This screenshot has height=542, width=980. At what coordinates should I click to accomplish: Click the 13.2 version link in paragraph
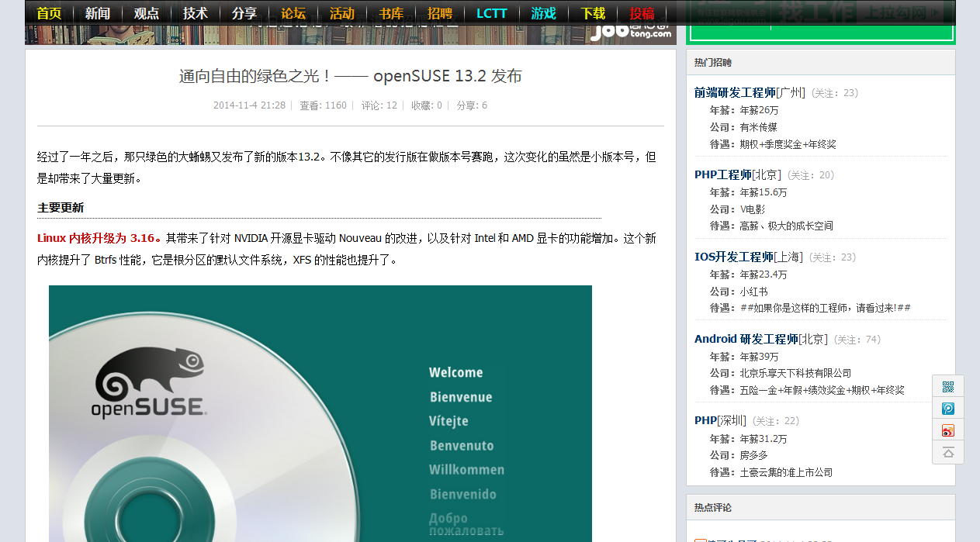pos(309,157)
